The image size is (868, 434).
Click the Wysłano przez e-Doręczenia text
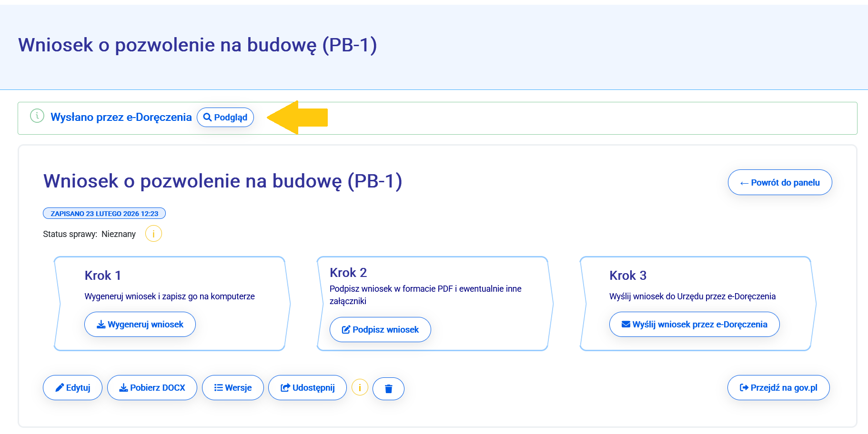[x=121, y=118]
